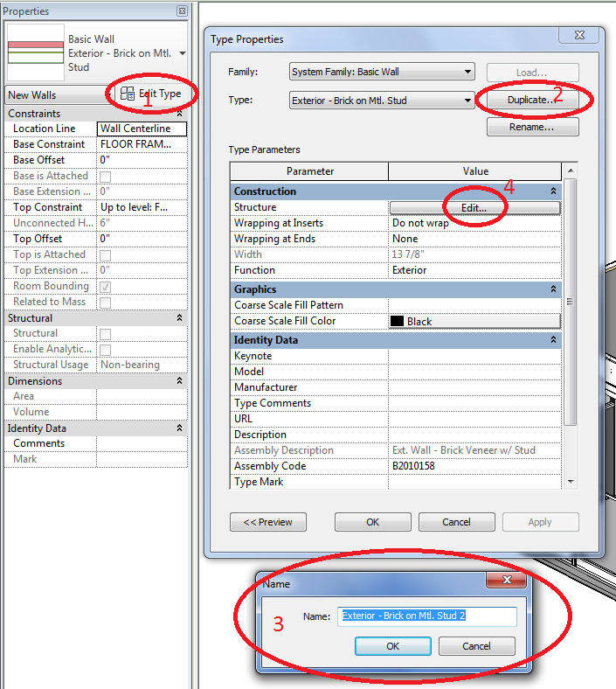Click the Type Comments value cell

pos(474,403)
